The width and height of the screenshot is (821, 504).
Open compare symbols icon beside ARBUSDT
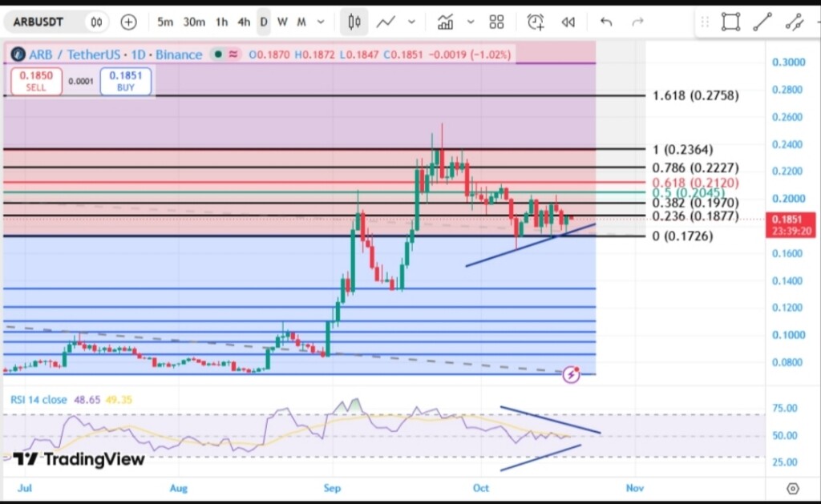coord(96,22)
